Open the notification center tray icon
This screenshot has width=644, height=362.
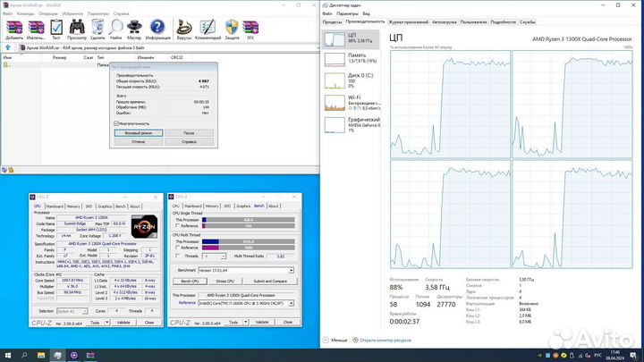634,355
